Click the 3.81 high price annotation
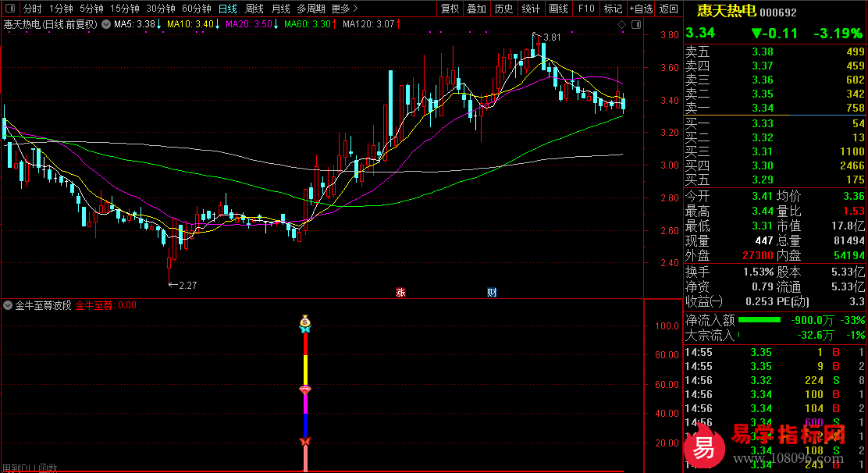The height and width of the screenshot is (473, 868). tap(552, 37)
